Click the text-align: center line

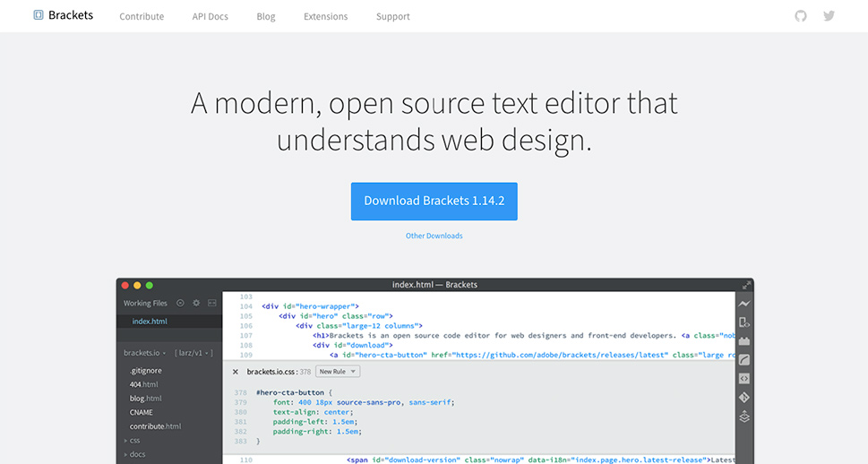(x=313, y=412)
